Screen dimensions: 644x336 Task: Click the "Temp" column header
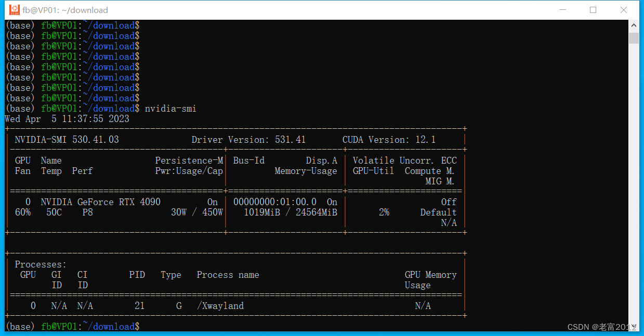coord(51,171)
